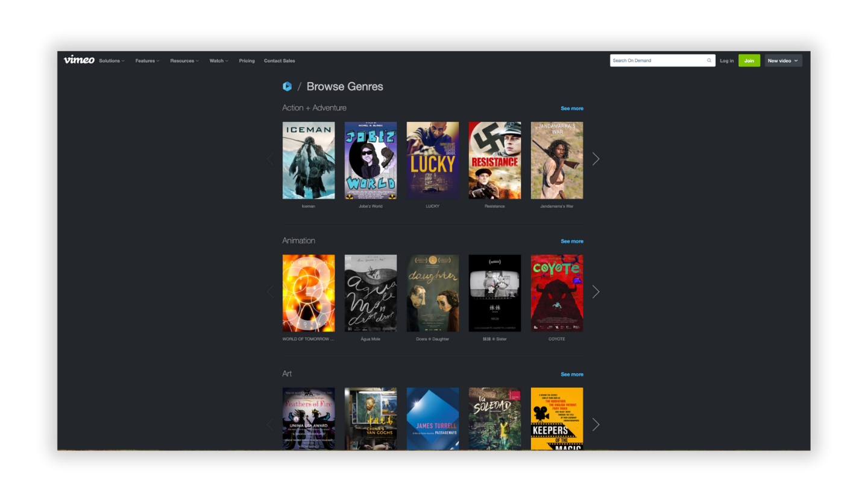Open the Watch dropdown menu

coord(218,60)
